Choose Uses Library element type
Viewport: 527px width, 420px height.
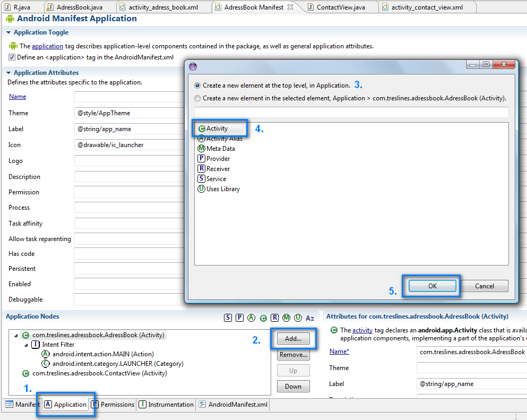coord(219,188)
